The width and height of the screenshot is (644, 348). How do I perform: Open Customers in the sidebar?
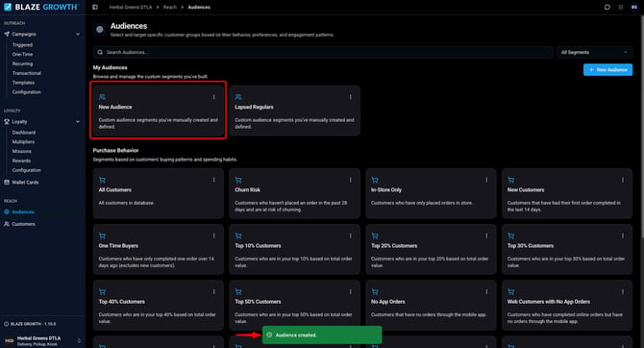click(23, 224)
